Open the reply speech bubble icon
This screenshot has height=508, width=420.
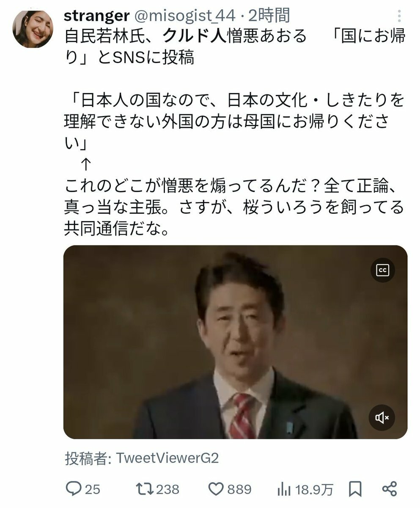click(74, 489)
